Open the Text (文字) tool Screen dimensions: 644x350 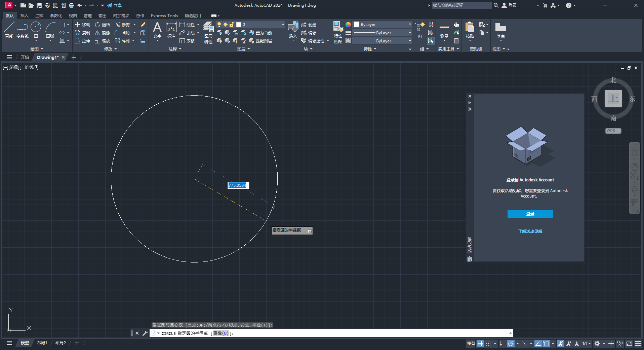coord(157,30)
